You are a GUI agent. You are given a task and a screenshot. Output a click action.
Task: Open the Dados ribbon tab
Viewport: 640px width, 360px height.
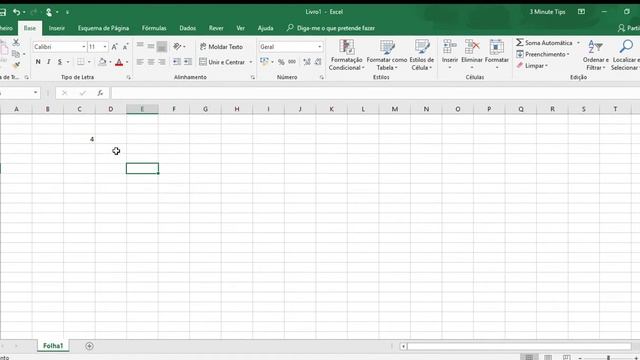(187, 28)
